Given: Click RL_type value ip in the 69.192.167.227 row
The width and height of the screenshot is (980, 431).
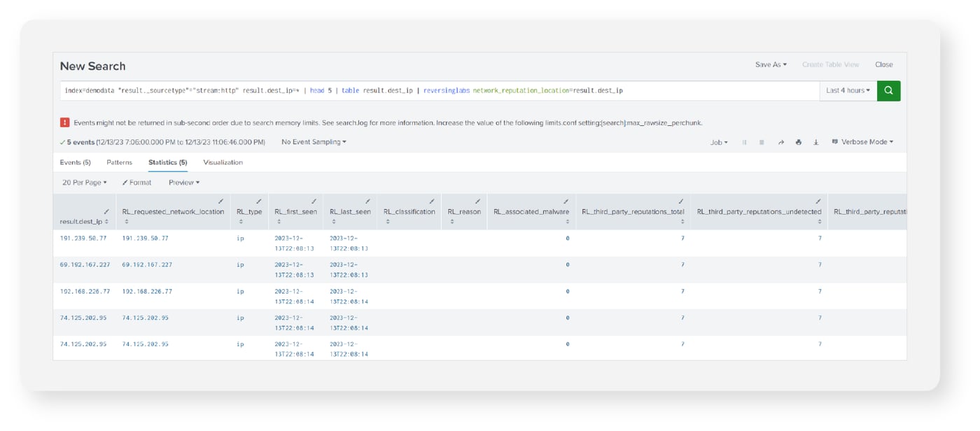Looking at the screenshot, I should (x=240, y=264).
